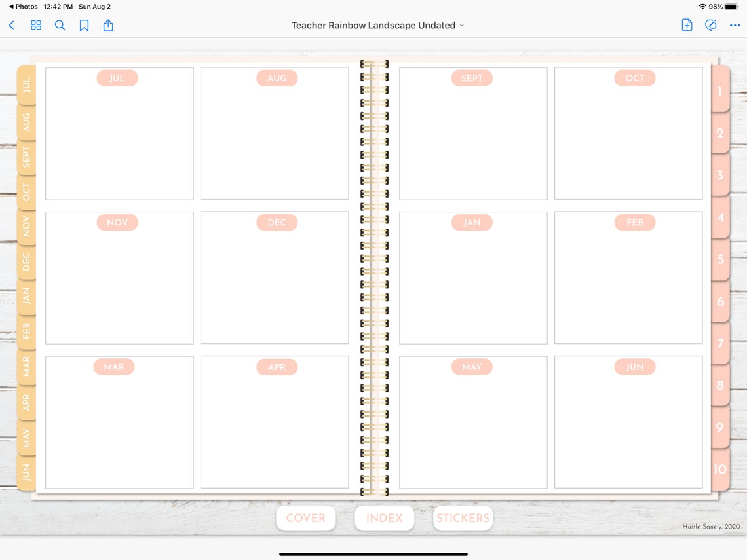Open numbered tab 3
747x560 pixels.
[720, 175]
